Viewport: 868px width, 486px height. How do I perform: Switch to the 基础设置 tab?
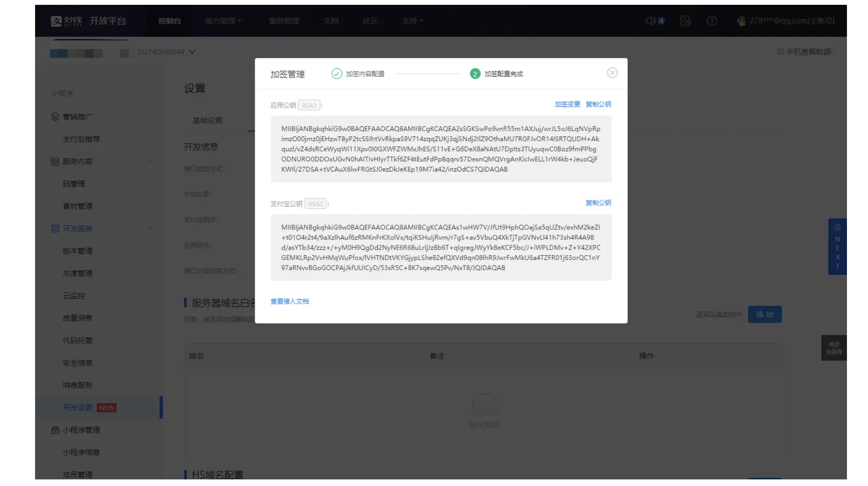[x=207, y=121]
